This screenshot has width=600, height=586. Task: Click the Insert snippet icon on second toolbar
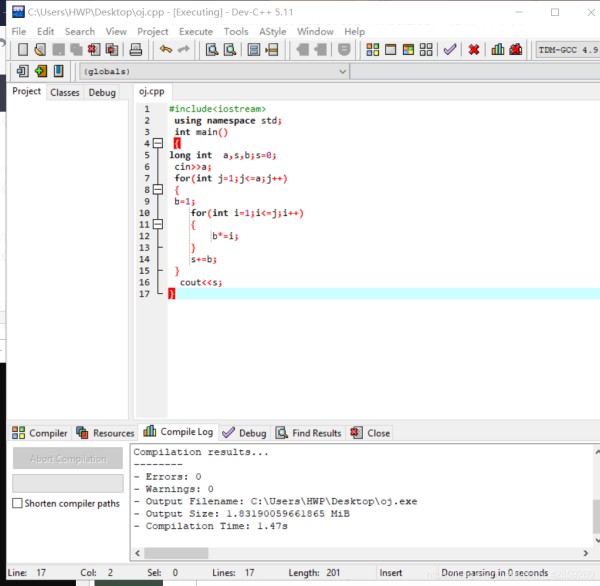pos(23,71)
